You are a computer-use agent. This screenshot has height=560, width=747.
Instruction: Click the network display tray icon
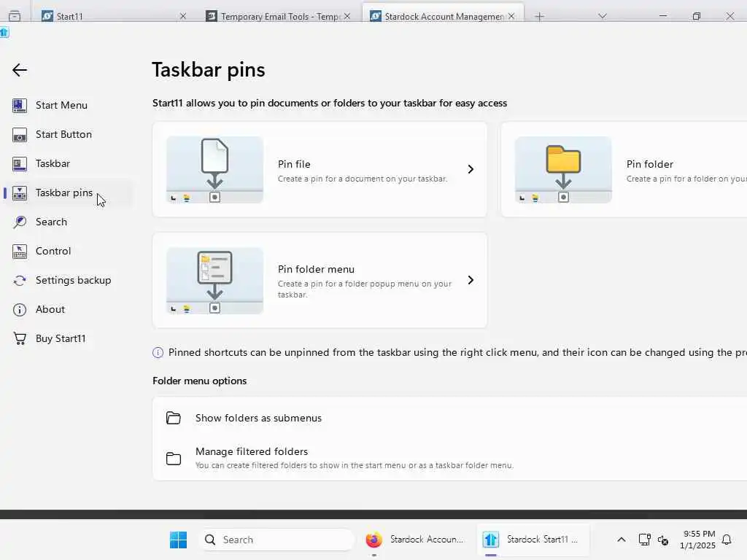click(644, 540)
